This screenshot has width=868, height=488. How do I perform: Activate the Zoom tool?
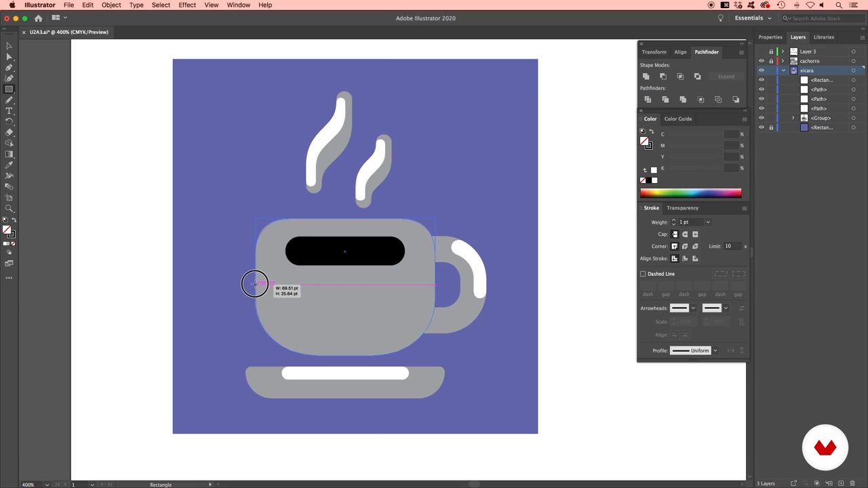(9, 209)
